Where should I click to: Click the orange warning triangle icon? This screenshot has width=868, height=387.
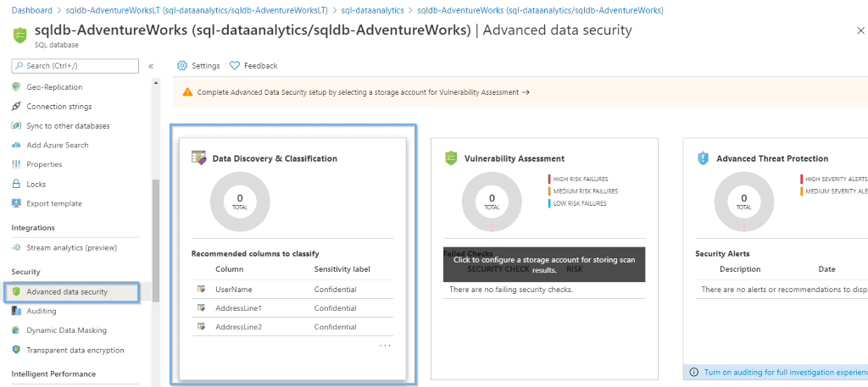(188, 92)
